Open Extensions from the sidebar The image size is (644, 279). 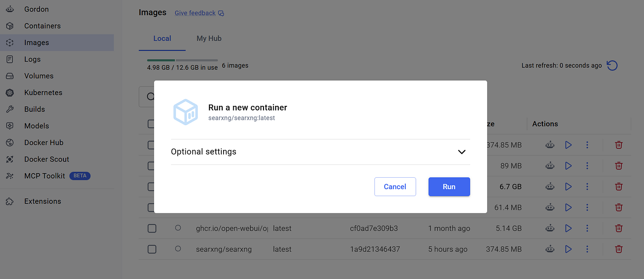42,201
